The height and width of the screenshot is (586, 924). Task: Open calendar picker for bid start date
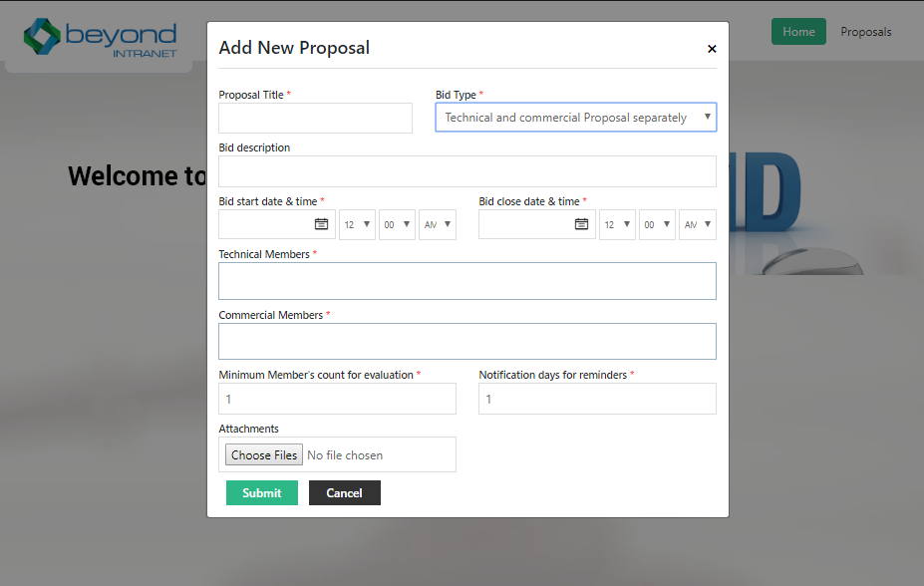pyautogui.click(x=321, y=224)
